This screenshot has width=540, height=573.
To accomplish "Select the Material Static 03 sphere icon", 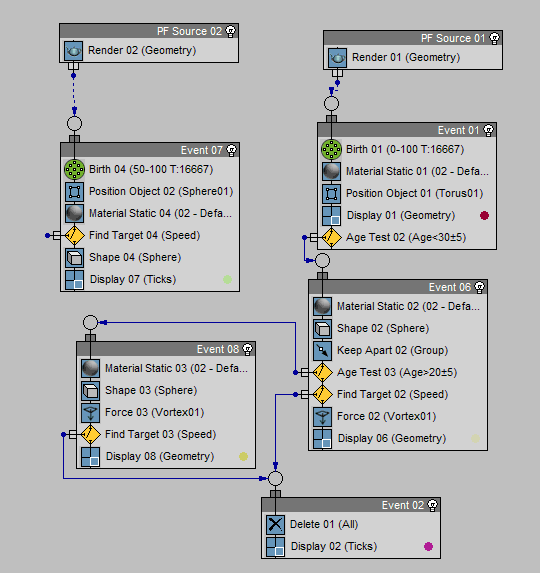I will point(90,368).
